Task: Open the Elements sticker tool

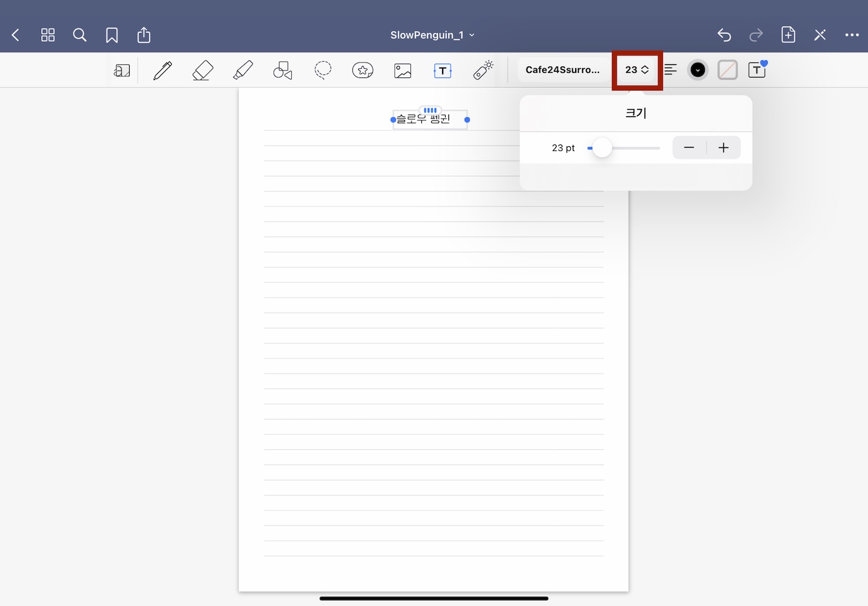Action: (x=363, y=71)
